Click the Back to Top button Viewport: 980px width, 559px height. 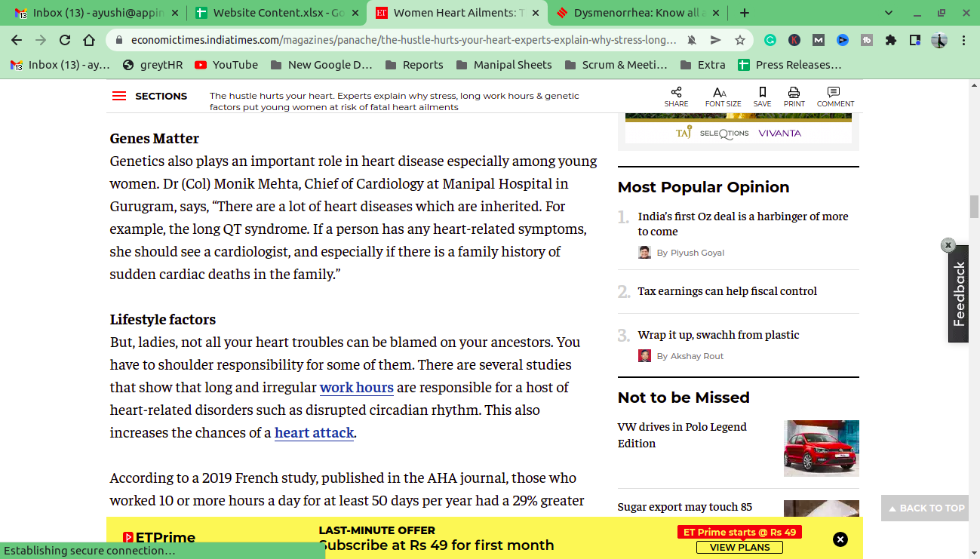pyautogui.click(x=925, y=508)
